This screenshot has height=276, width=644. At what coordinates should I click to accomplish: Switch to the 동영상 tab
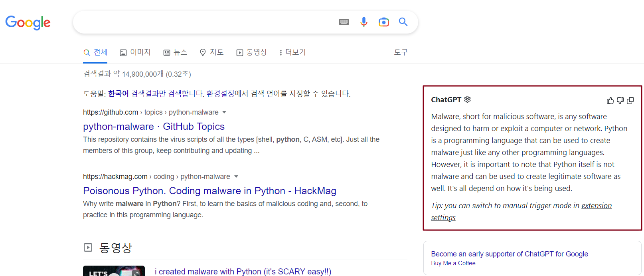(x=251, y=52)
